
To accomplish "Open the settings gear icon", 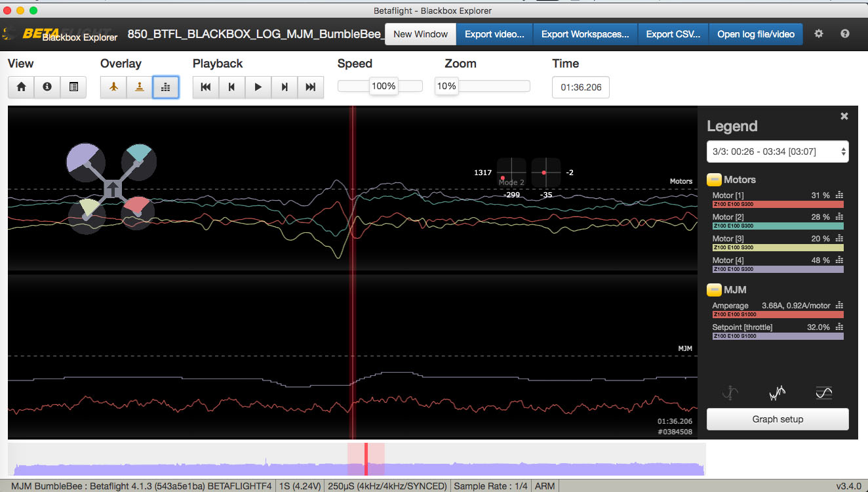I will [x=818, y=33].
